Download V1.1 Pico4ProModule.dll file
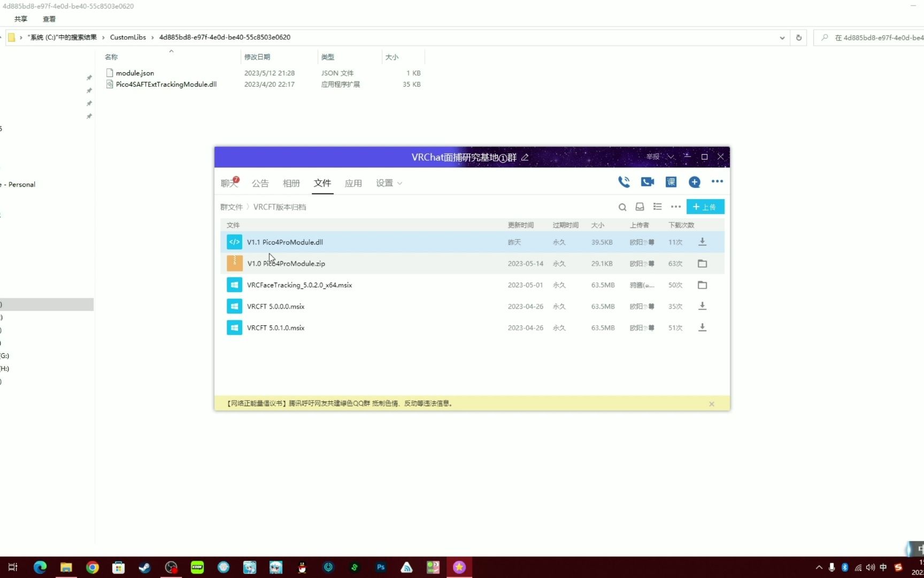924x578 pixels. pyautogui.click(x=702, y=242)
